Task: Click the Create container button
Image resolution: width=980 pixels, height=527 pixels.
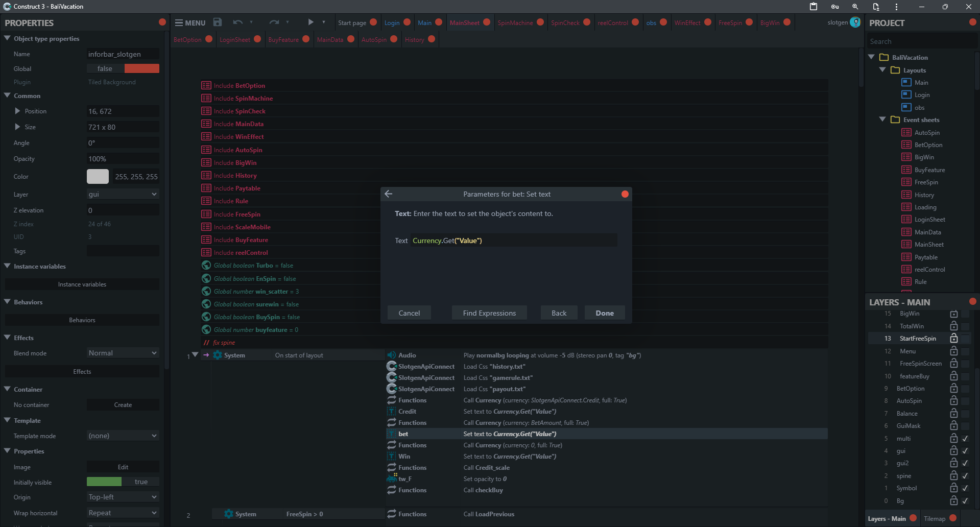Action: (x=123, y=405)
